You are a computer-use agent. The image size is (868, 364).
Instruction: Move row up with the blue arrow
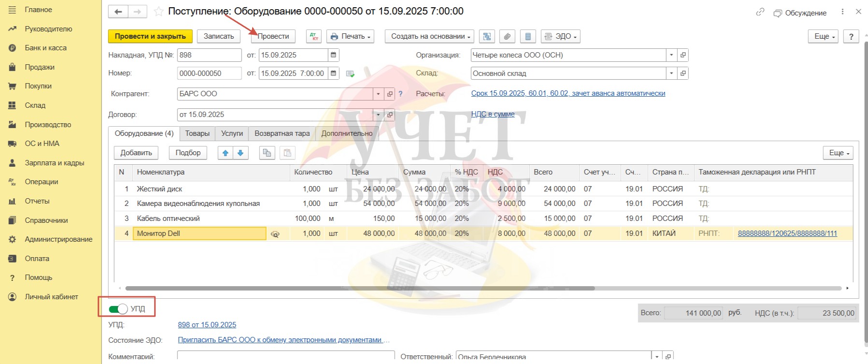[x=225, y=153]
